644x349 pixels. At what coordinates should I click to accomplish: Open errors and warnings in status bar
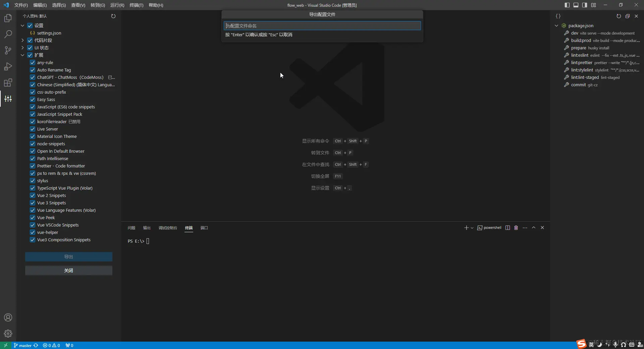[x=51, y=345]
